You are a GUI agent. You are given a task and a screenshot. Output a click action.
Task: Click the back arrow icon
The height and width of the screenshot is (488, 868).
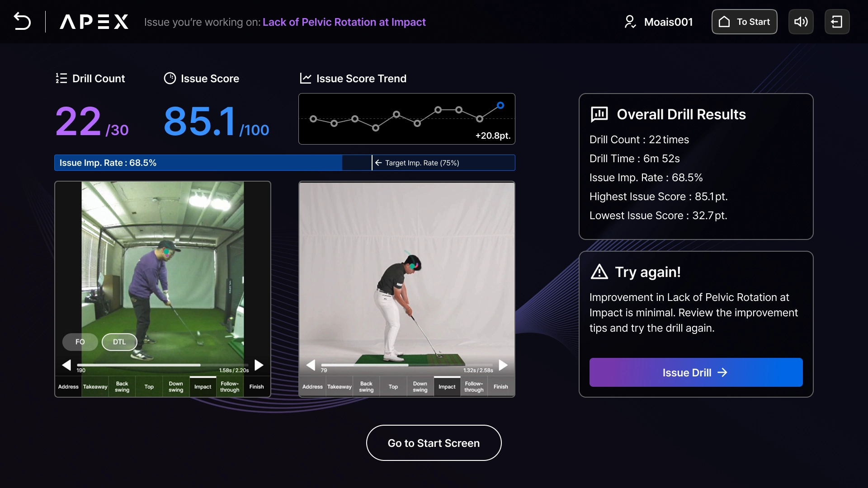point(22,22)
